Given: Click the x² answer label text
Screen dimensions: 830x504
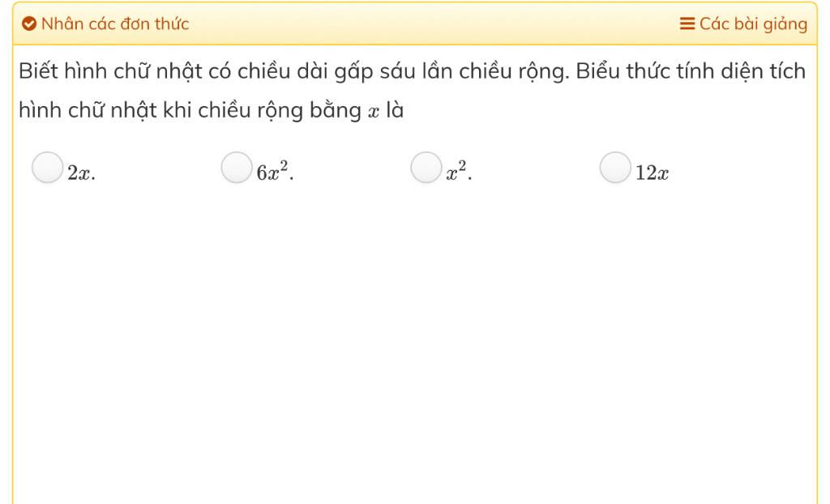Looking at the screenshot, I should coord(459,171).
